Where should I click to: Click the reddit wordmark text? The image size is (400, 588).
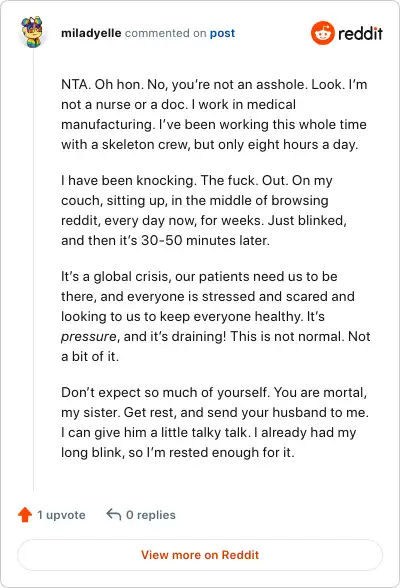click(360, 33)
